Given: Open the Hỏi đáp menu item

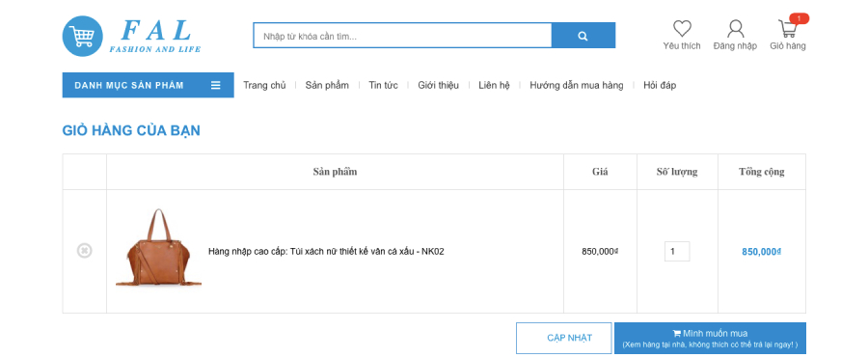Looking at the screenshot, I should 660,85.
